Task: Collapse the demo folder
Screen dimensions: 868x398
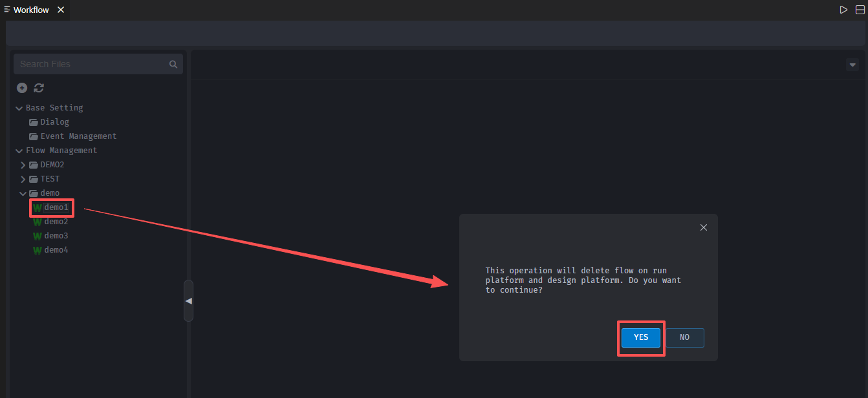Action: point(23,193)
